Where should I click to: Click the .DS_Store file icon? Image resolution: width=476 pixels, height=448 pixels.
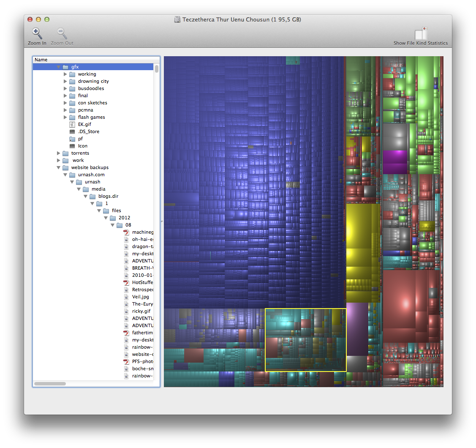[72, 131]
